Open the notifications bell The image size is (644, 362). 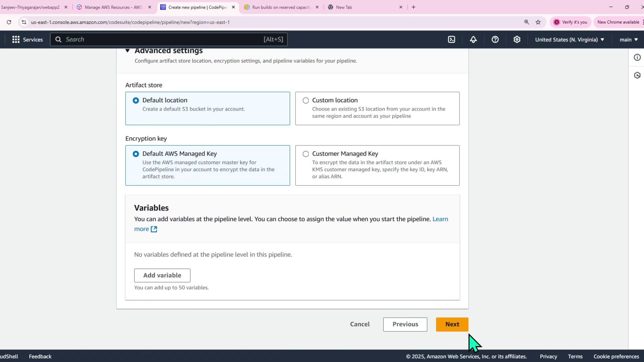click(x=473, y=40)
